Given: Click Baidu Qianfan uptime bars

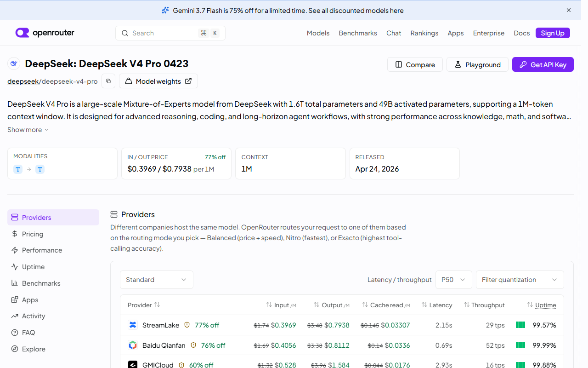Looking at the screenshot, I should [520, 345].
